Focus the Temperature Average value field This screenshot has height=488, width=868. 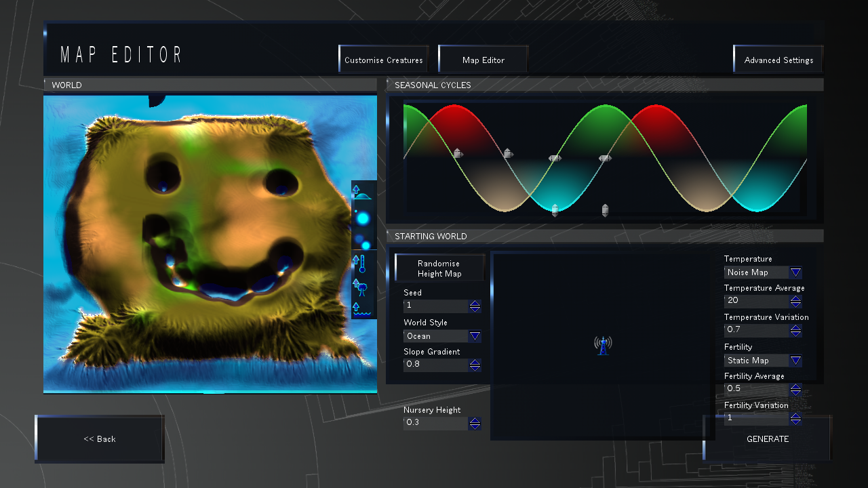(757, 301)
